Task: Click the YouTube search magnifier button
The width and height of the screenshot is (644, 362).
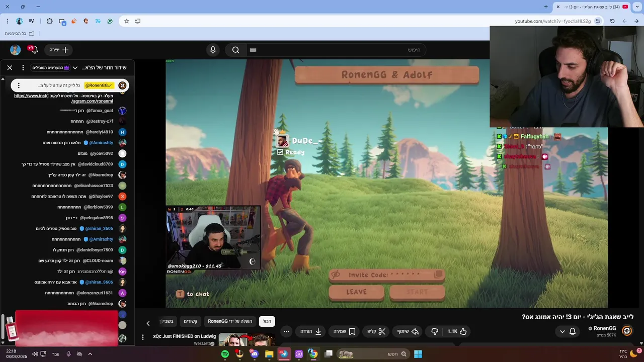Action: (x=235, y=50)
